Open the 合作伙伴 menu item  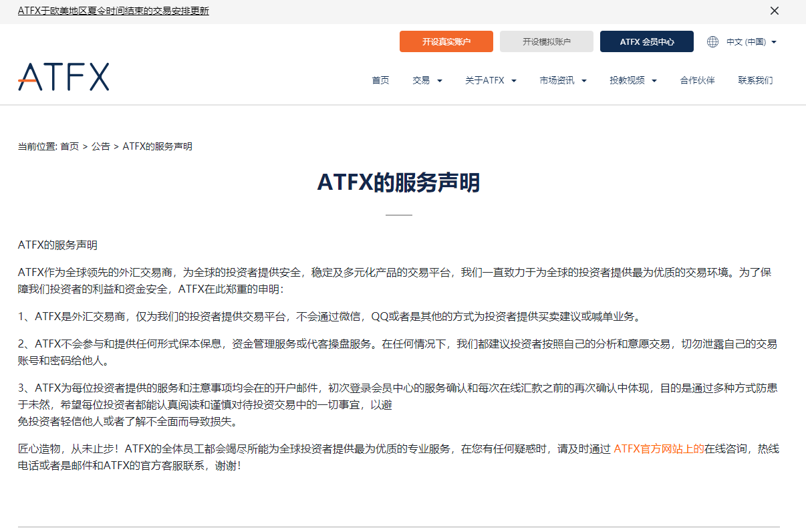tap(697, 80)
